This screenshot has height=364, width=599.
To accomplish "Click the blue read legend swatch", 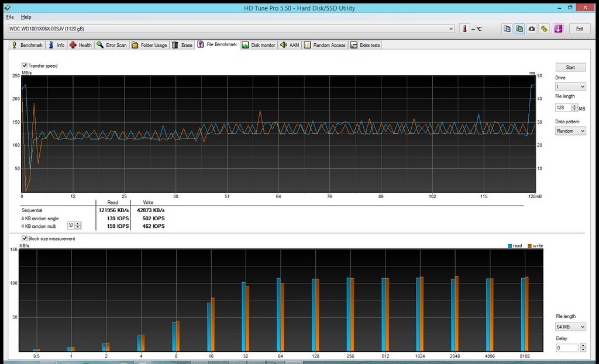I will [x=510, y=246].
